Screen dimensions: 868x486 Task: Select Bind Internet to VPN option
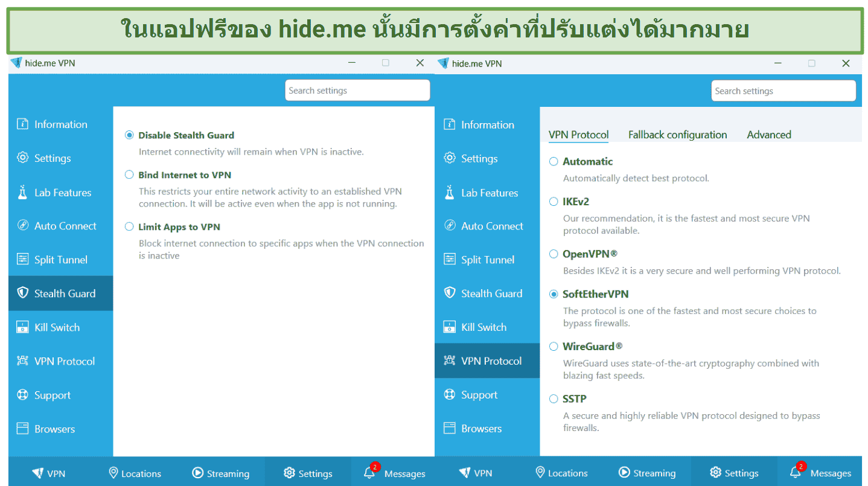point(129,175)
